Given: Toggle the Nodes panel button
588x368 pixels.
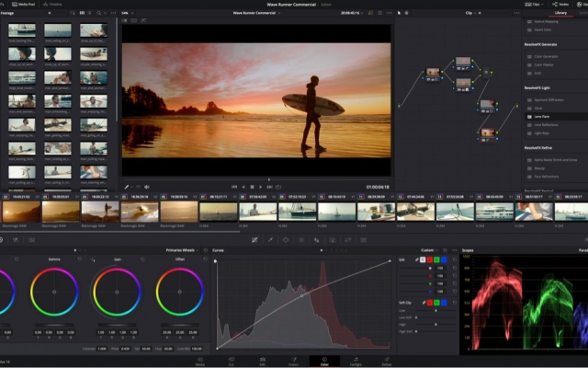Looking at the screenshot, I should [x=560, y=4].
